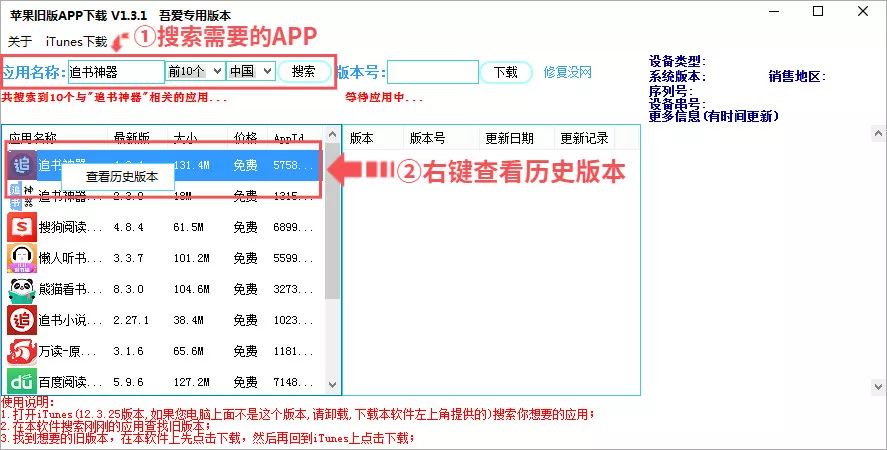Click the 修复没网 link
Screen dimensions: 887x450
(567, 72)
